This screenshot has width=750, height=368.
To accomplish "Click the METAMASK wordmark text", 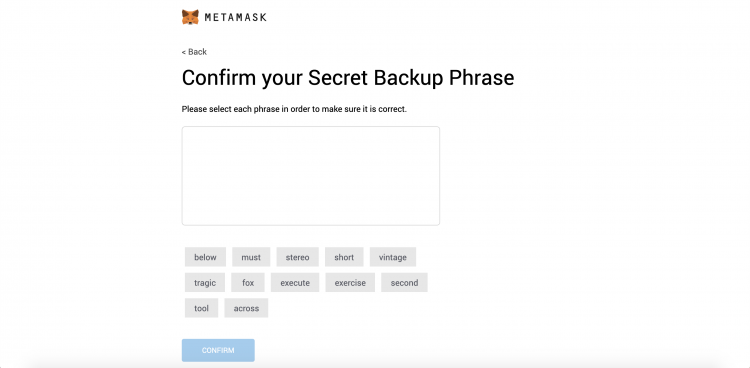I will pos(235,18).
